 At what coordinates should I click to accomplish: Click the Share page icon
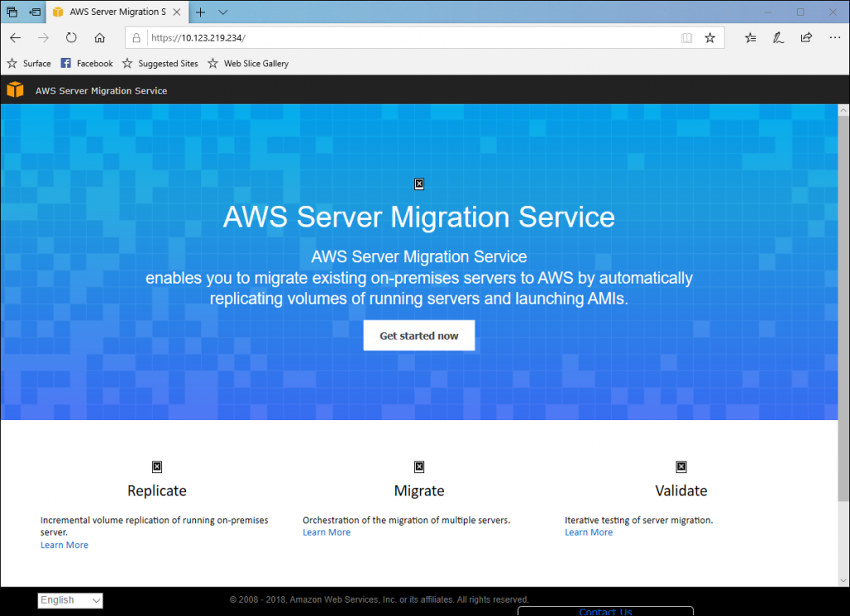point(806,37)
